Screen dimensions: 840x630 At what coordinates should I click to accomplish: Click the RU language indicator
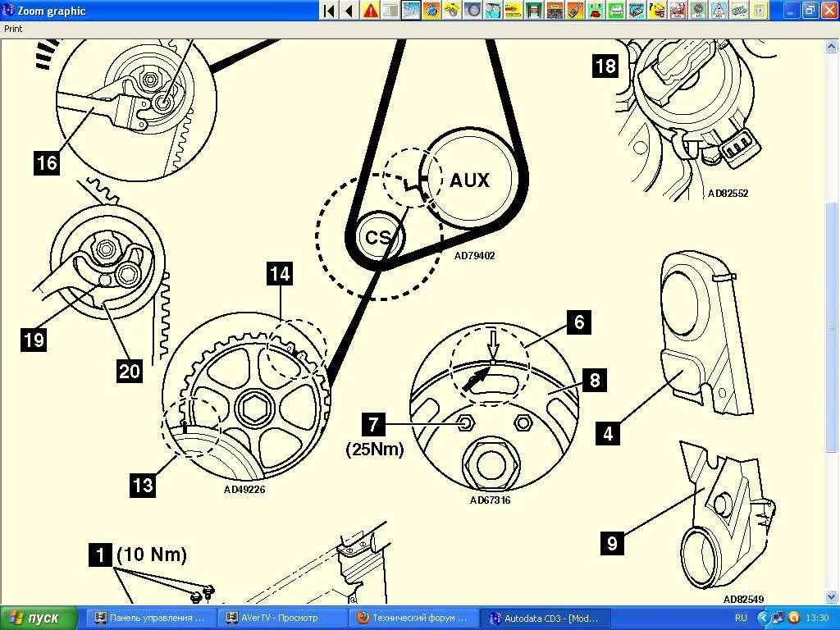coord(741,618)
